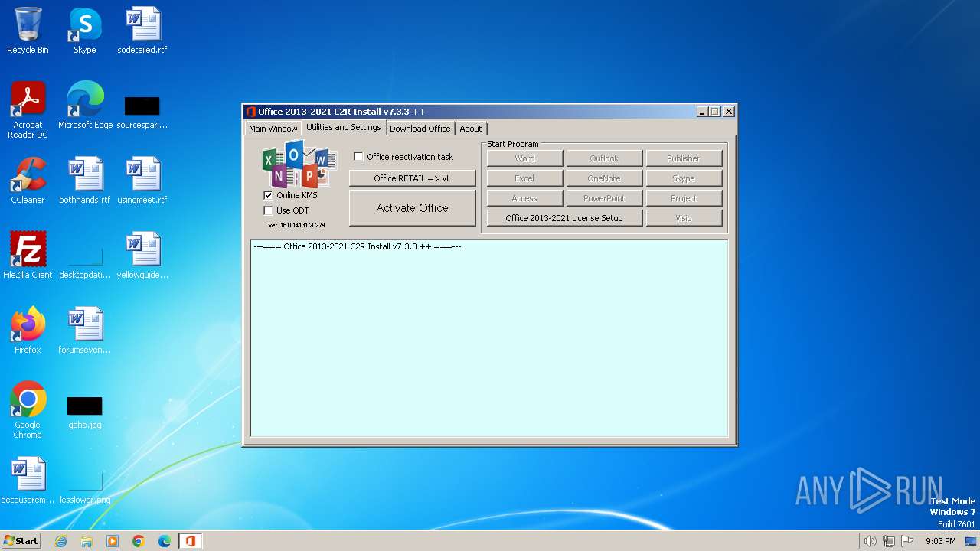Open Microsoft Edge desktop shortcut
Viewport: 980px width, 551px height.
(85, 106)
